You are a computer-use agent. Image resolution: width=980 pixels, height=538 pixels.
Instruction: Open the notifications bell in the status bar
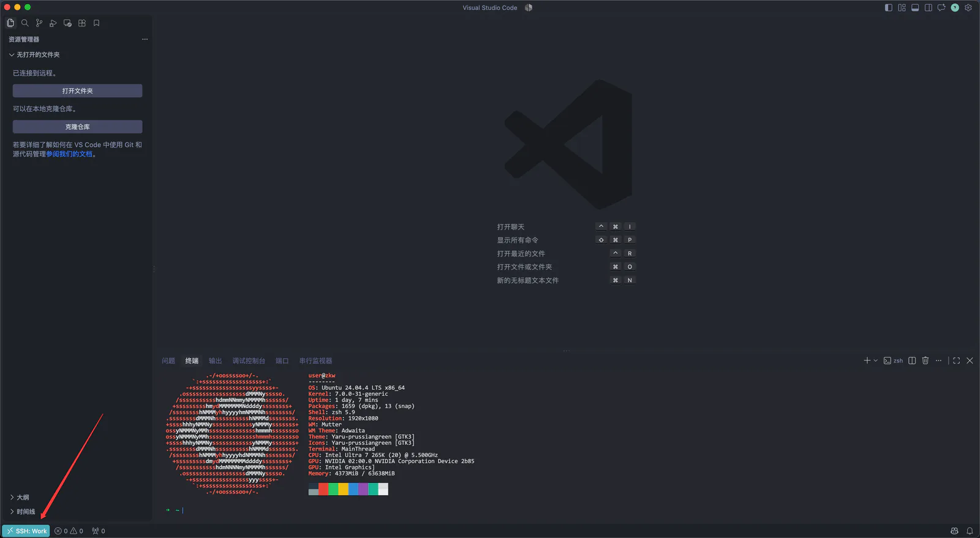[970, 531]
